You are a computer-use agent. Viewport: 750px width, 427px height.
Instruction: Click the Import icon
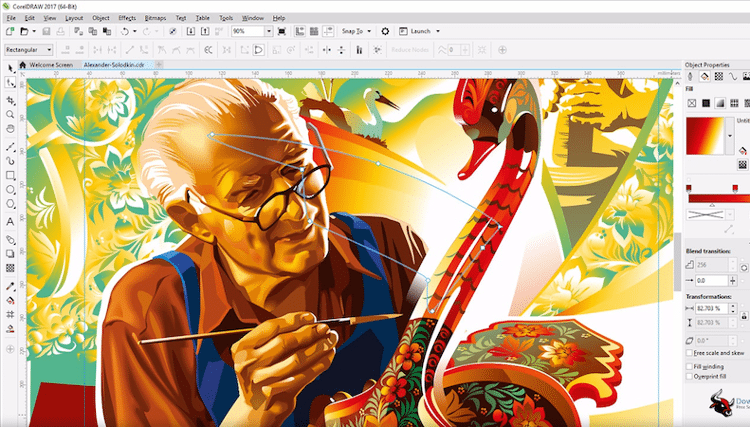(191, 31)
